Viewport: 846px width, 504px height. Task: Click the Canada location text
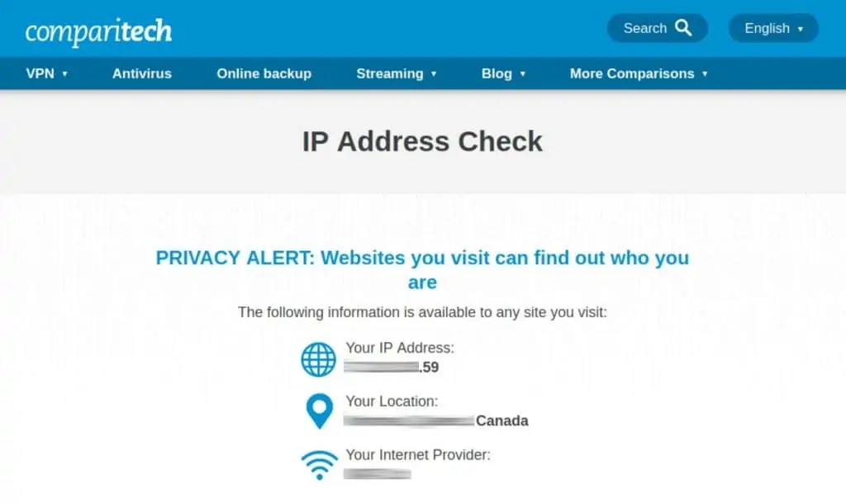pyautogui.click(x=501, y=421)
